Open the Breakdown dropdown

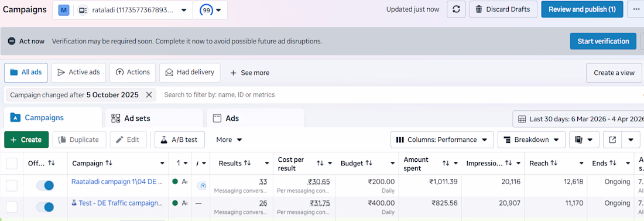click(532, 140)
